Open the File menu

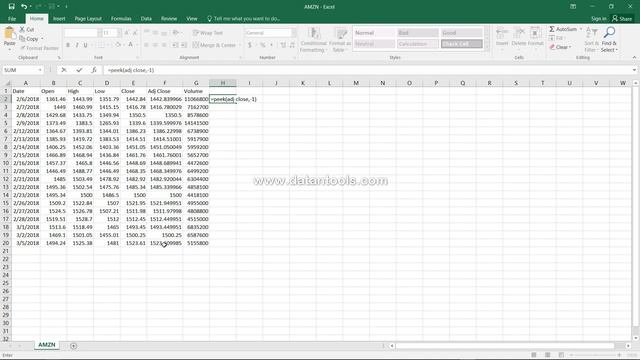pyautogui.click(x=12, y=18)
